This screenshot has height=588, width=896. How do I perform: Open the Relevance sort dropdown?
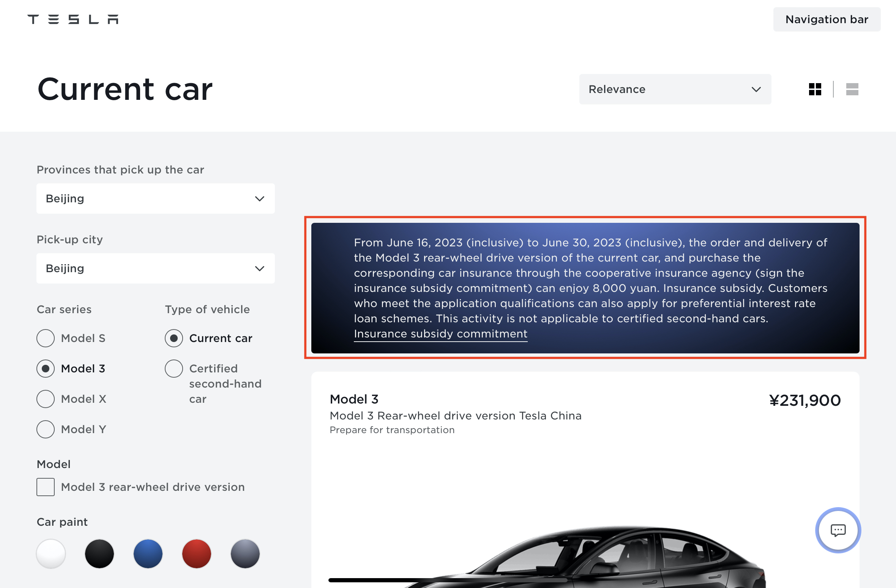click(x=675, y=89)
